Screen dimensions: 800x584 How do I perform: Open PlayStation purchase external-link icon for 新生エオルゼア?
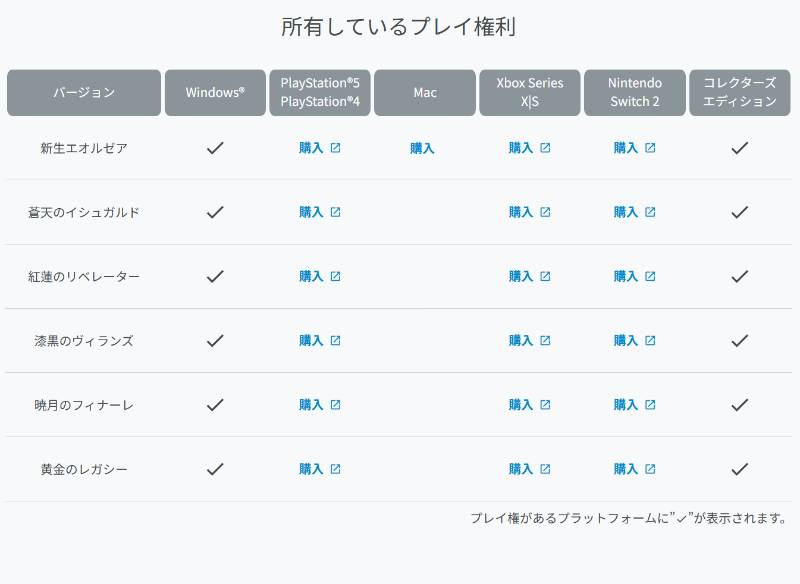[335, 148]
